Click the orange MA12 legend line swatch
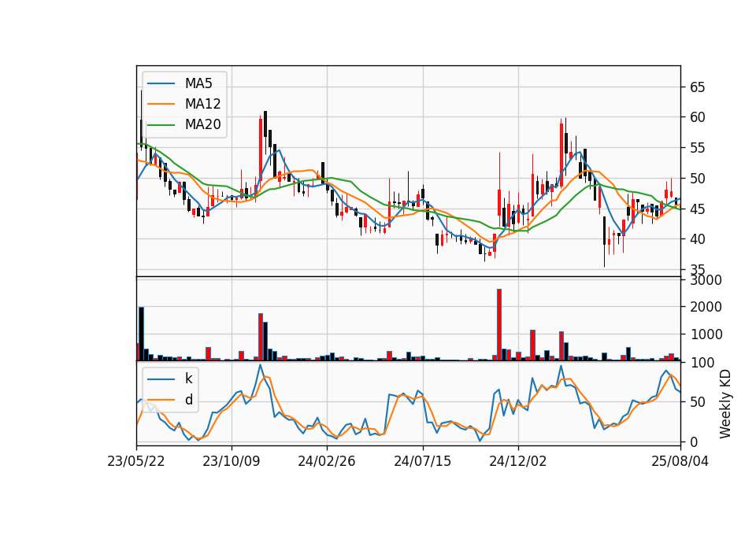Screen dimensions: 756x543 click(161, 104)
